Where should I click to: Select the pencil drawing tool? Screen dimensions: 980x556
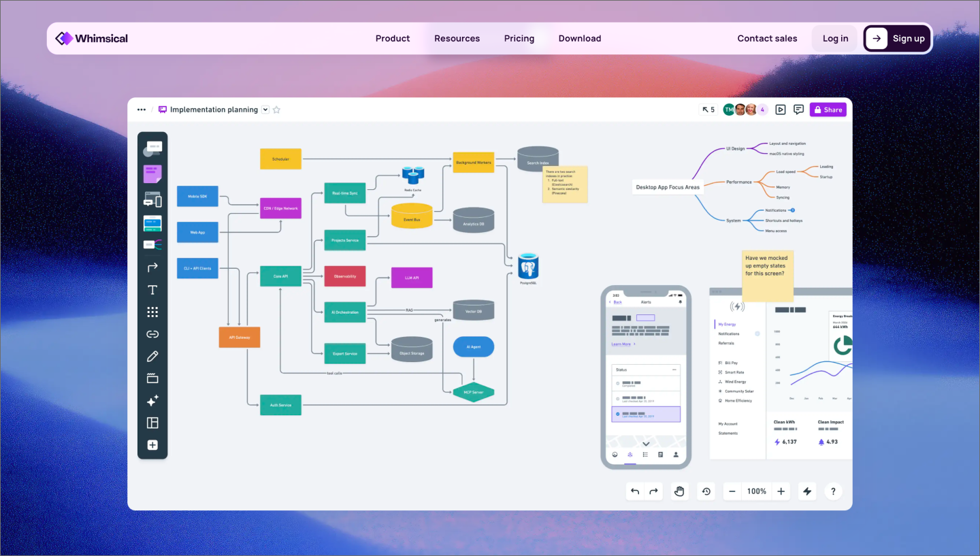152,357
